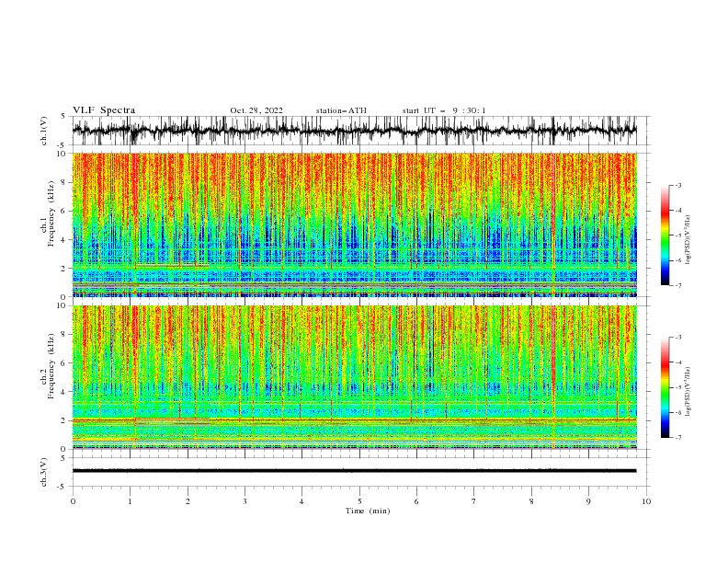Click the color scale bar beside ch.1 spectrogram

pos(665,236)
